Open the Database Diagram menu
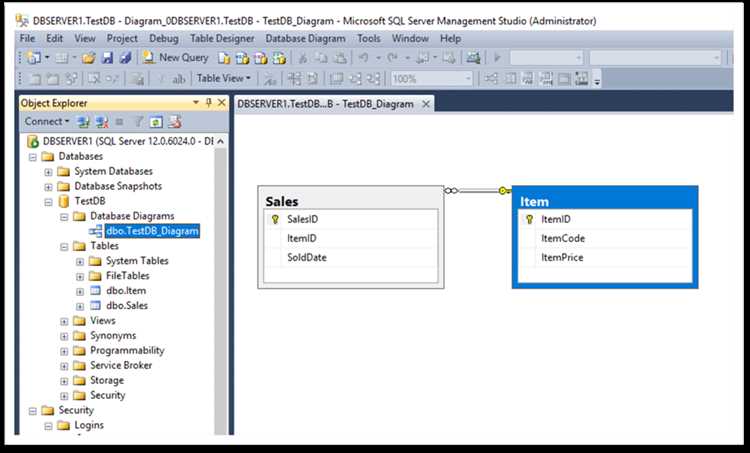This screenshot has width=750, height=453. [305, 38]
